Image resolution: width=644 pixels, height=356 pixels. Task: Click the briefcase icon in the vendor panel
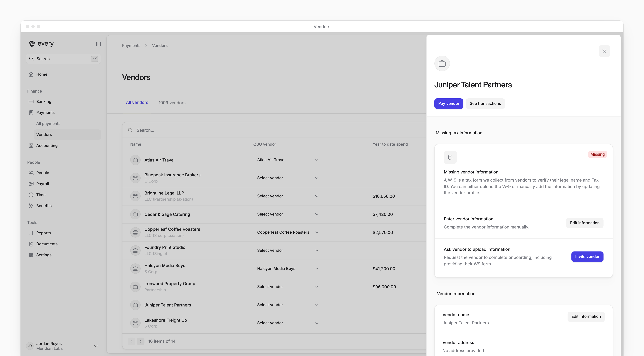click(442, 63)
